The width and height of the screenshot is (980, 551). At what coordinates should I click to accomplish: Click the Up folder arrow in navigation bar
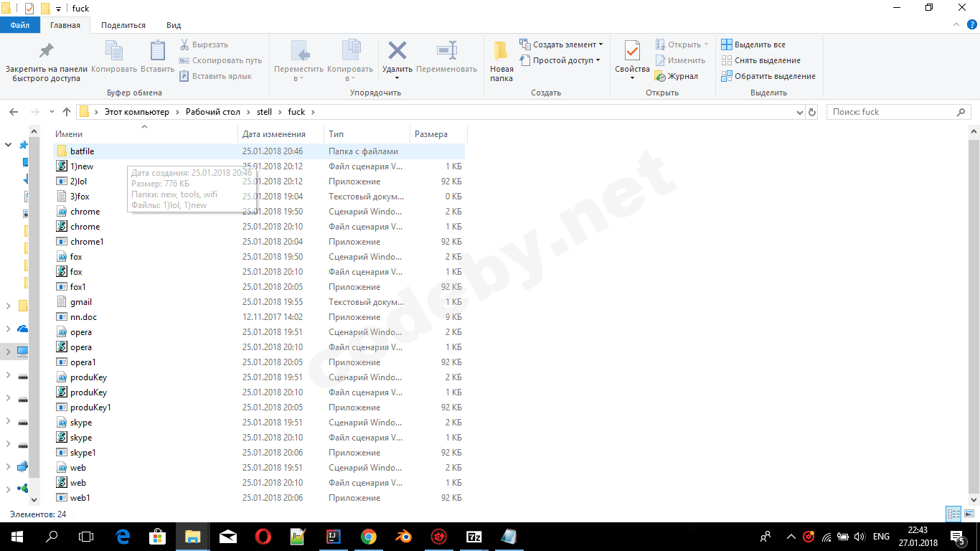67,112
